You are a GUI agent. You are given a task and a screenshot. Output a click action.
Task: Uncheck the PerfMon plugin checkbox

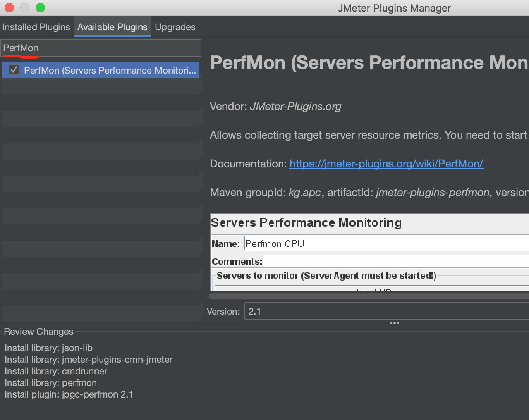(14, 70)
